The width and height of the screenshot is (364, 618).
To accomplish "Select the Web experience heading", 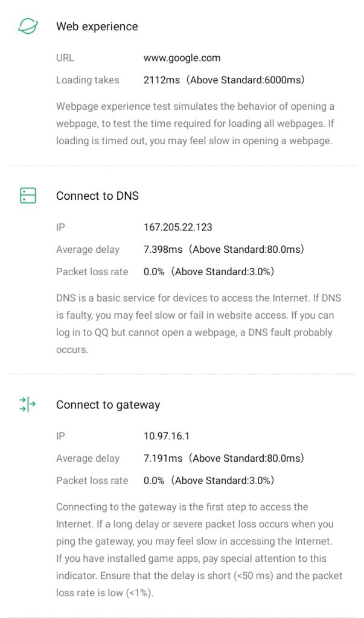I will pos(97,27).
